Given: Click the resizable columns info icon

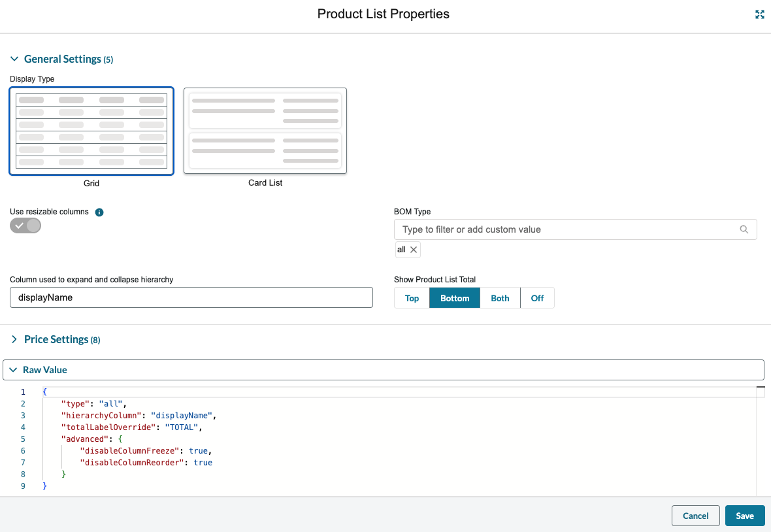Looking at the screenshot, I should (99, 212).
